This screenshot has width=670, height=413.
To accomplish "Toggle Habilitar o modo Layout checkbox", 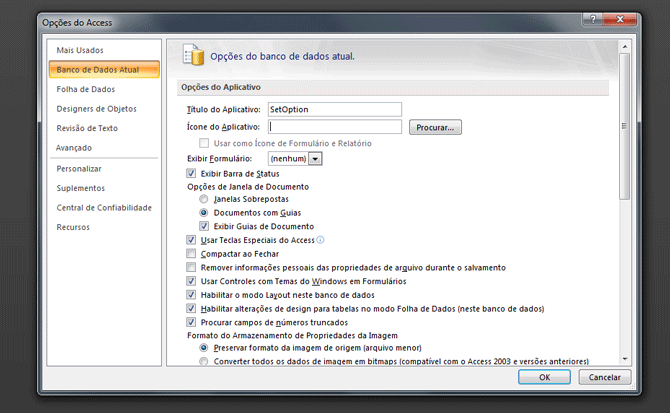I will pos(191,295).
